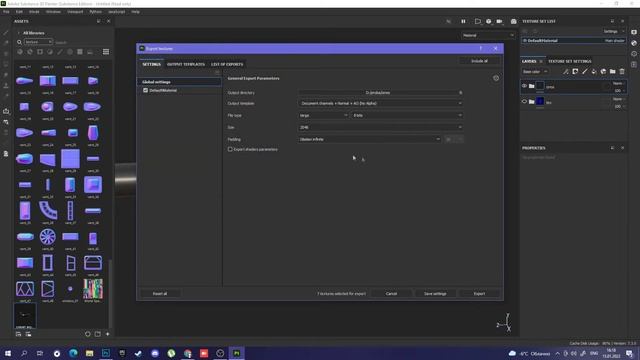The height and width of the screenshot is (360, 640).
Task: Select the colorful striped asset thumbnail
Action: point(93,289)
